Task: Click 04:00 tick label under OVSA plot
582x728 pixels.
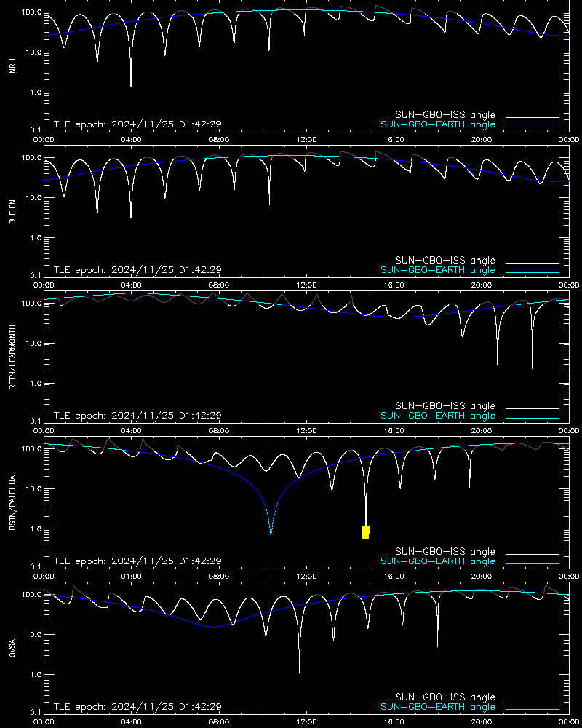Action: tap(132, 721)
